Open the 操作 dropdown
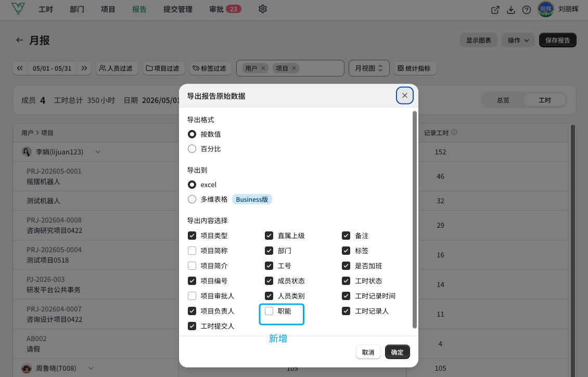Viewport: 588px width, 377px height. click(x=518, y=40)
